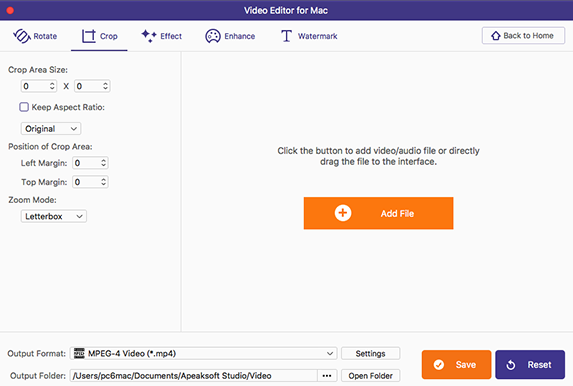Click the MPEG format icon in Output Format
573x386 pixels.
click(x=79, y=353)
